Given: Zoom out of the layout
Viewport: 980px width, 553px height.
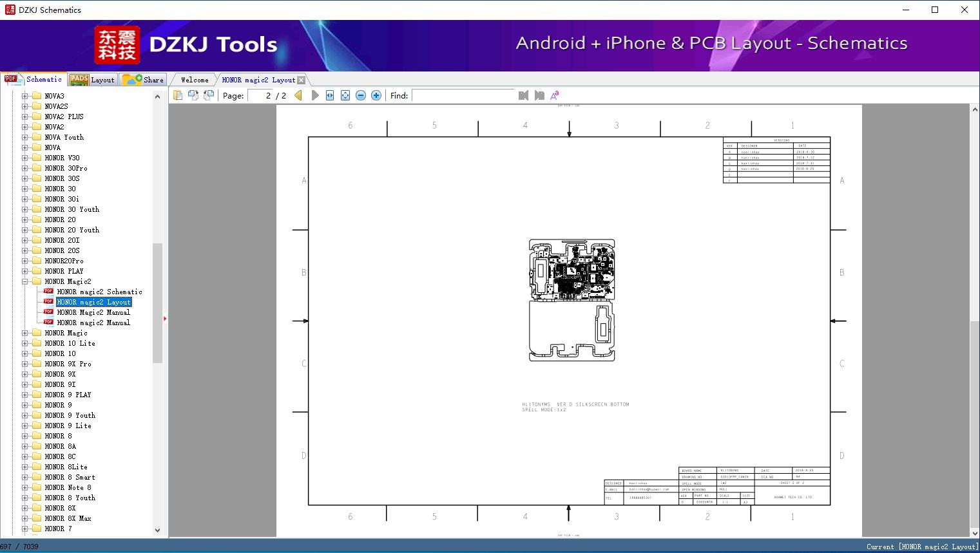Looking at the screenshot, I should [361, 95].
